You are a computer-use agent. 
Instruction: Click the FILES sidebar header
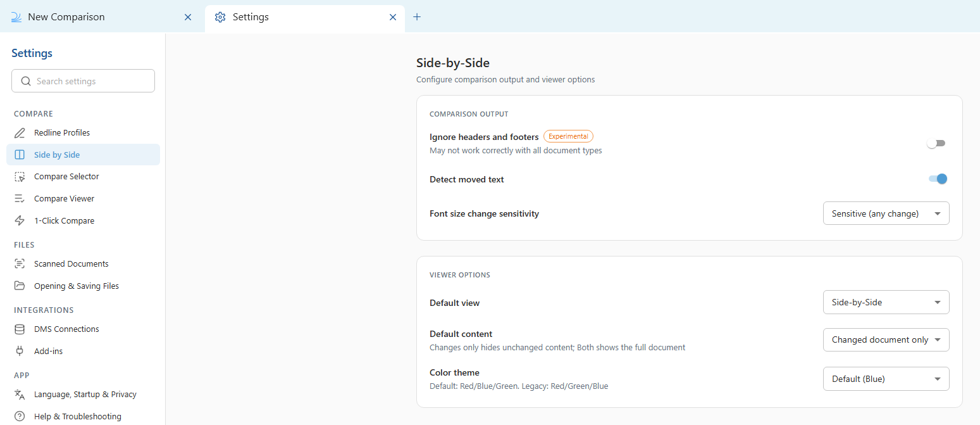click(24, 244)
